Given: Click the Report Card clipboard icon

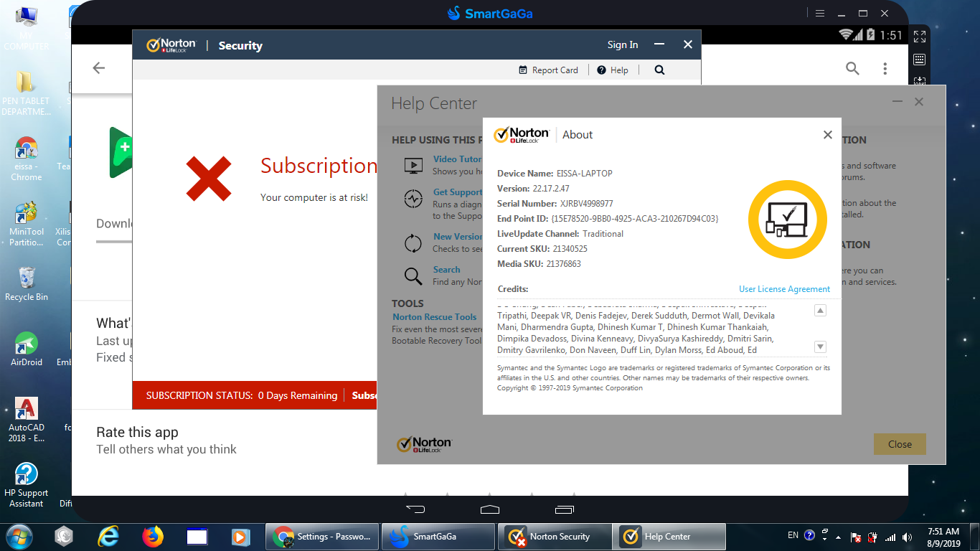Looking at the screenshot, I should pos(523,70).
